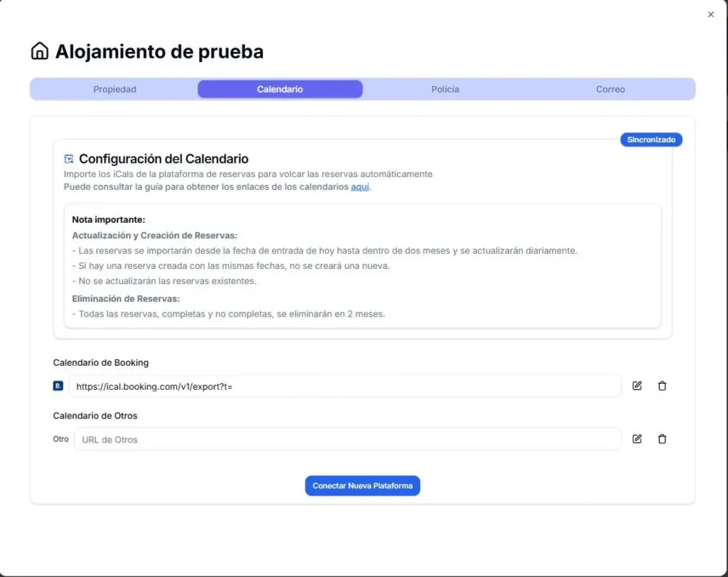The image size is (728, 577).
Task: Click the "Otro" platform label icon
Action: coord(60,439)
